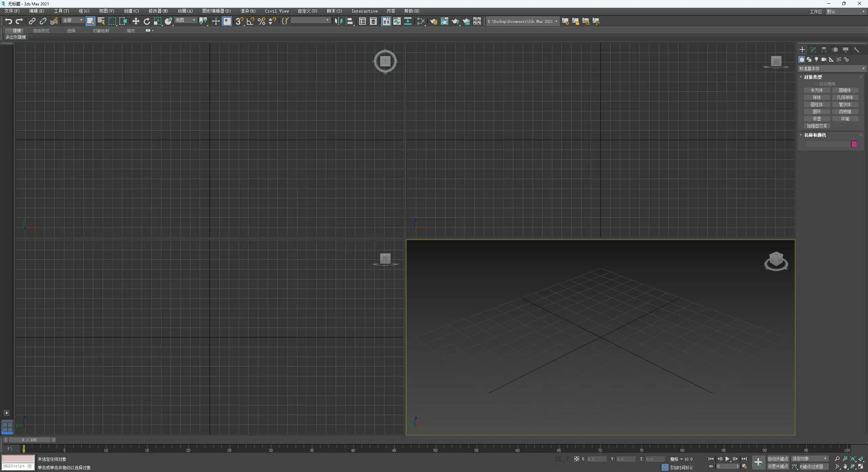Viewport: 868px width, 472px height.
Task: Collapse the 对象类型 rollout
Action: 812,77
